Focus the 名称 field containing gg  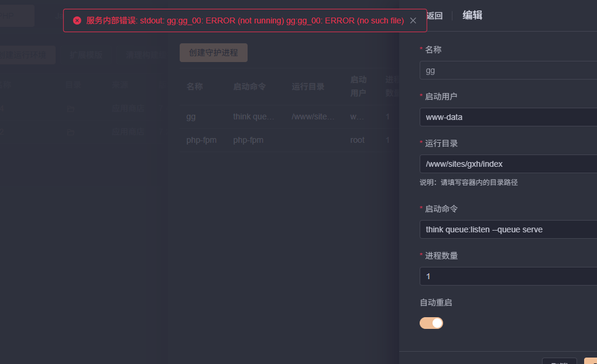coord(508,70)
